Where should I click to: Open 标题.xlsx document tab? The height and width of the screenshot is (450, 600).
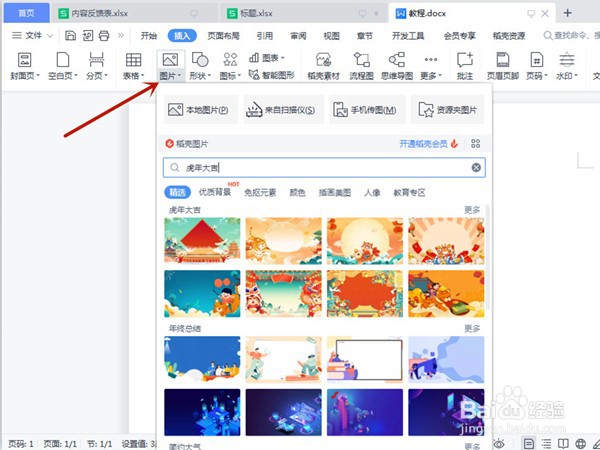coord(304,13)
